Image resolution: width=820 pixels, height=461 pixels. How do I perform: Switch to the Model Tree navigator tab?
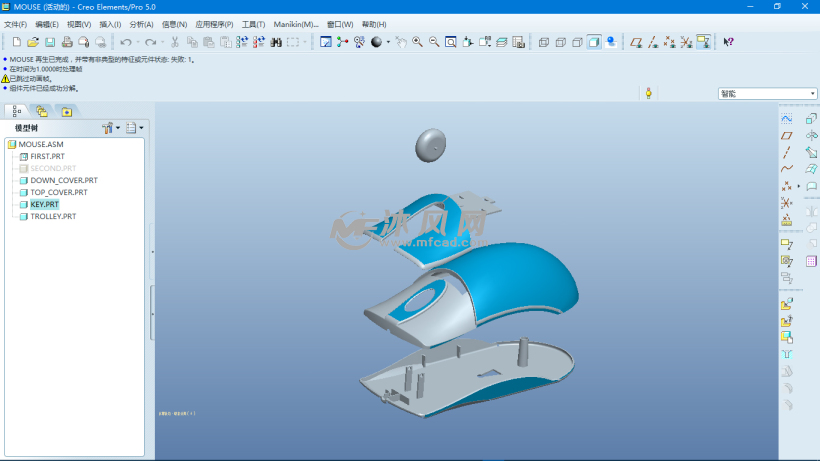[x=17, y=111]
